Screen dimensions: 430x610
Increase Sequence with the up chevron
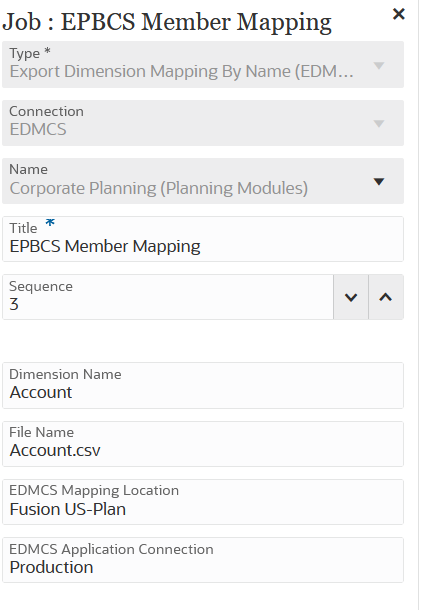(x=386, y=297)
